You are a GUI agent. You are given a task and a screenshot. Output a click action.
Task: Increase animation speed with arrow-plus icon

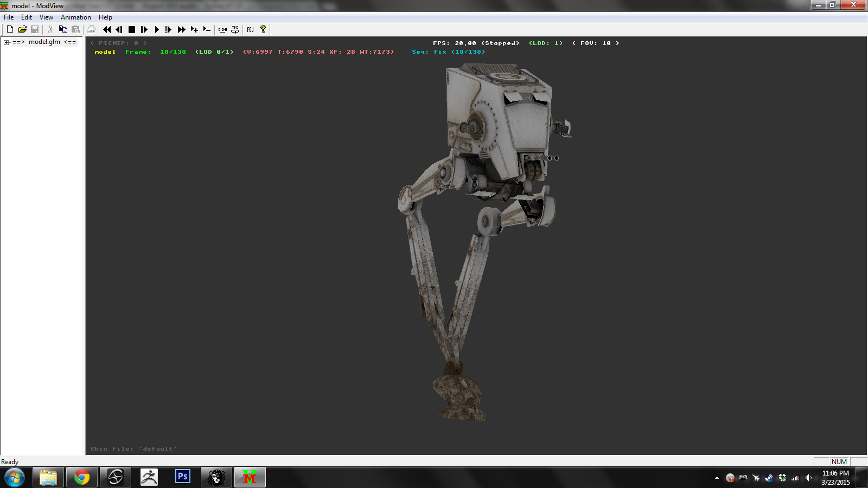pos(194,29)
